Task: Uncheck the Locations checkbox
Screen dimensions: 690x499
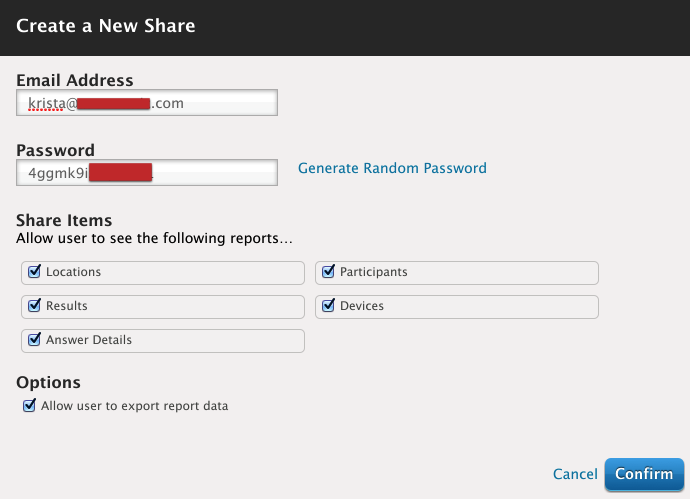Action: click(35, 272)
